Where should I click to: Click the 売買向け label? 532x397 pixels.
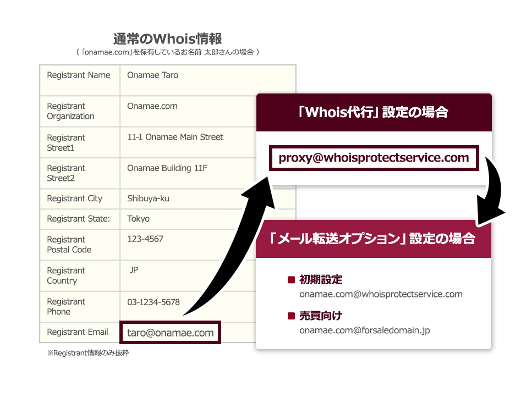point(321,316)
